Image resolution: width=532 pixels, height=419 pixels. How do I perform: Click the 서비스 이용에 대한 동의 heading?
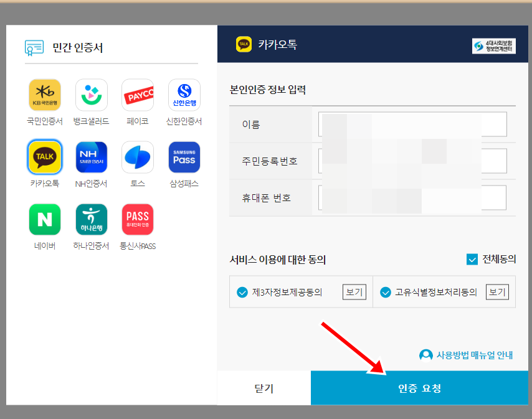tap(278, 260)
